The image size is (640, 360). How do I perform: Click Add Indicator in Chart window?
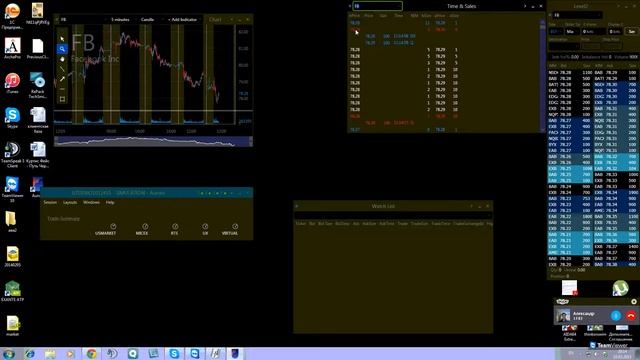pos(183,20)
